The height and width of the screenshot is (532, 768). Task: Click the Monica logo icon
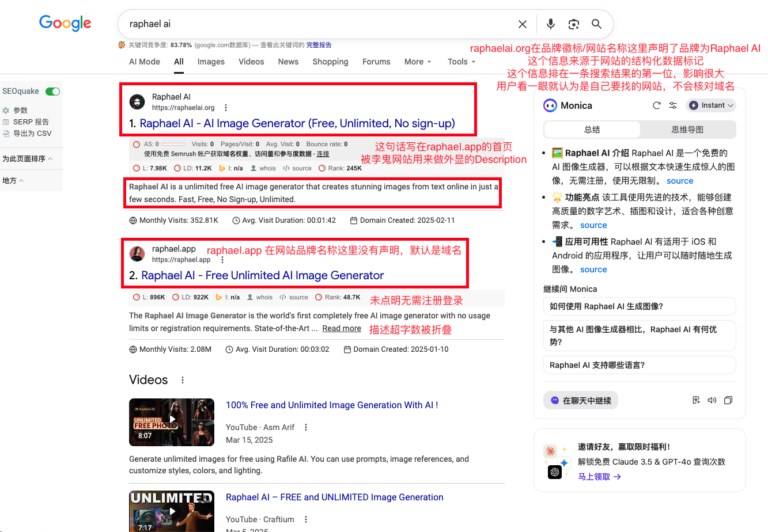550,105
